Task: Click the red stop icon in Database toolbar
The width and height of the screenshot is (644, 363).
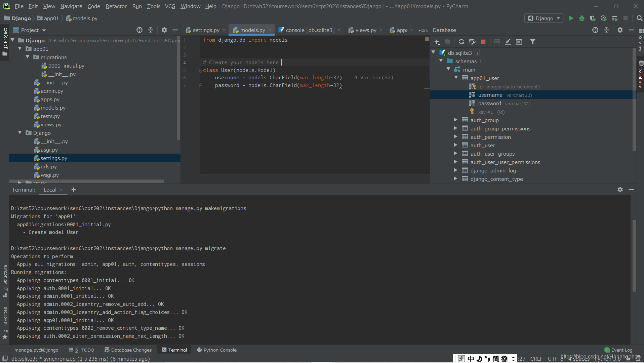Action: click(483, 42)
